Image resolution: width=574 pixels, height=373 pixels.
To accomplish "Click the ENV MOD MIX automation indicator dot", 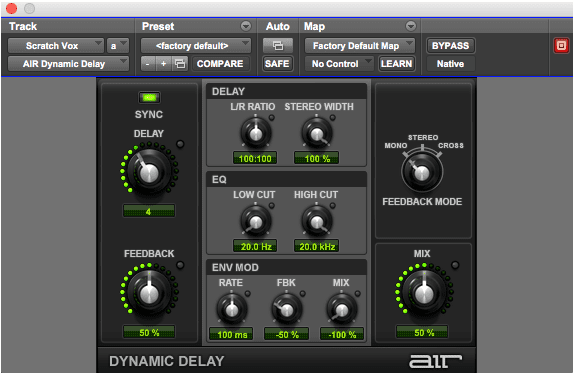I will (358, 294).
